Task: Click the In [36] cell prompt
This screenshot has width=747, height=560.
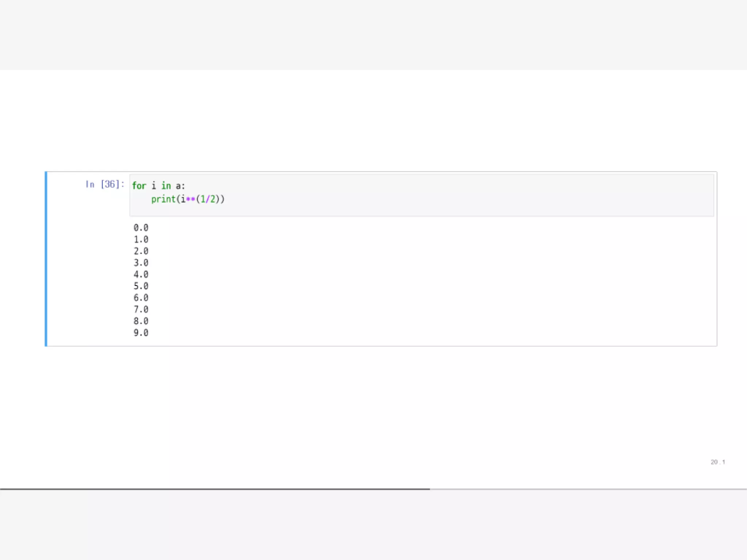Action: [x=105, y=184]
